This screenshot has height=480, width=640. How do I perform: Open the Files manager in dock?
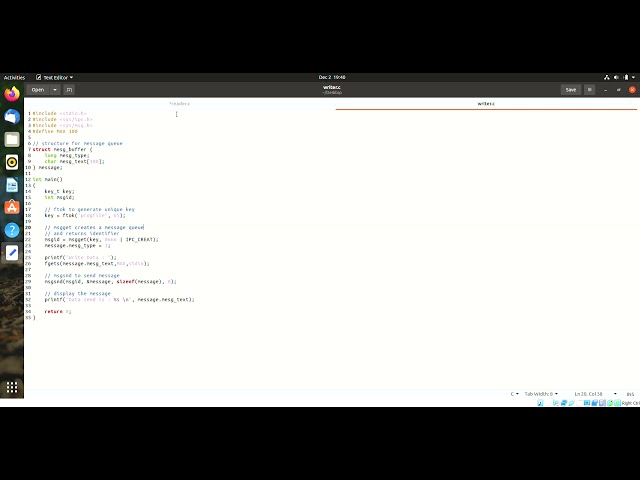(12, 140)
